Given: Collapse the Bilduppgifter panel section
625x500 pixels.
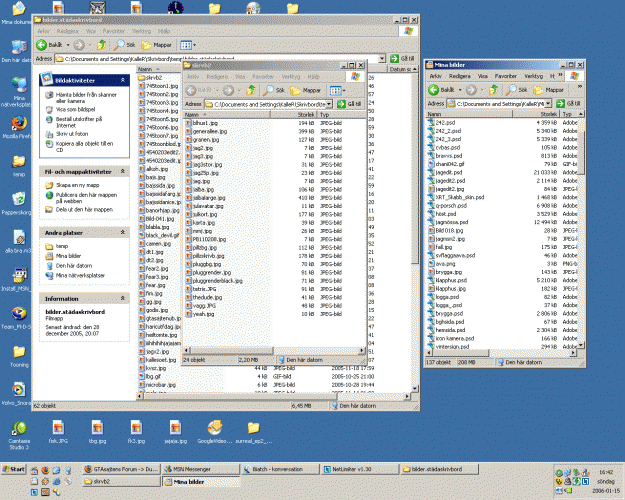Looking at the screenshot, I should coord(121,78).
